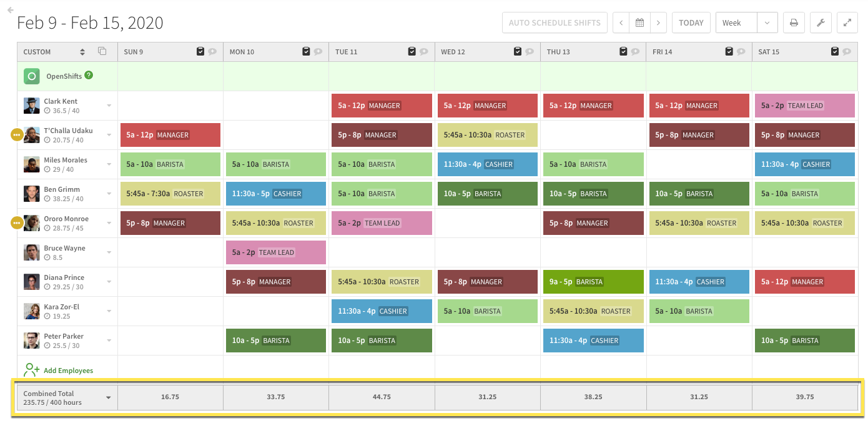Screen dimensions: 868x423
Task: Go to the previous week
Action: tap(621, 22)
